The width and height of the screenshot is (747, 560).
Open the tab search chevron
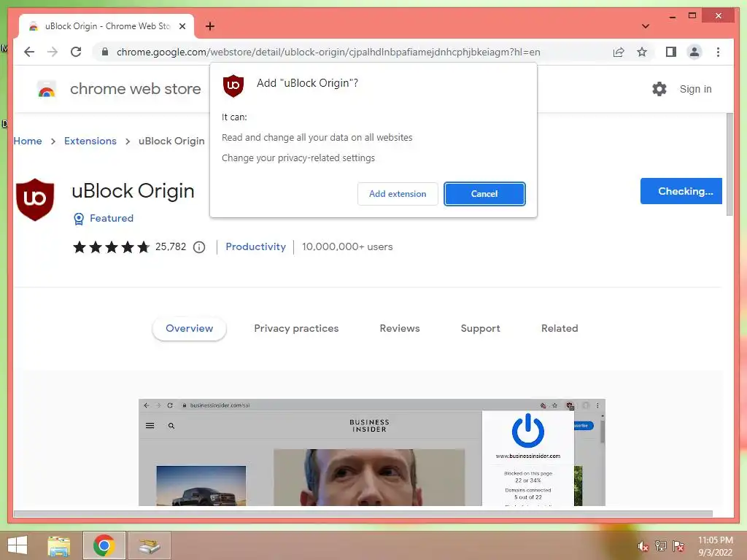point(646,26)
